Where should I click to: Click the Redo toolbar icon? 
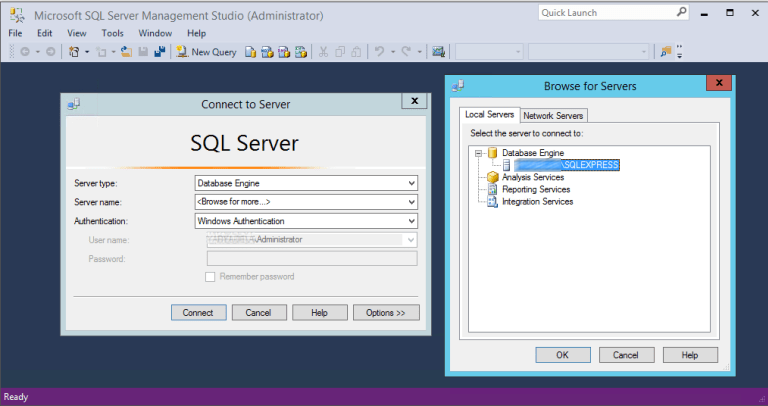pos(406,51)
